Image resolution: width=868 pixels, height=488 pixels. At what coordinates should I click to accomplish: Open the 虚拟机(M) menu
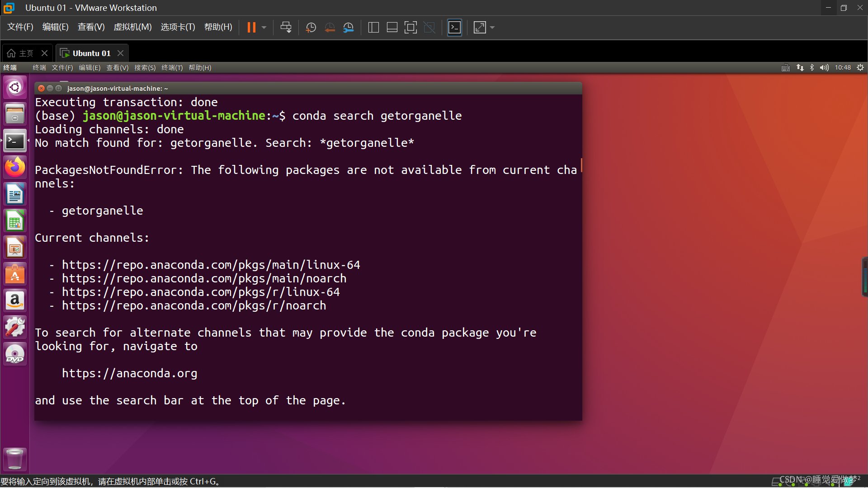point(132,27)
